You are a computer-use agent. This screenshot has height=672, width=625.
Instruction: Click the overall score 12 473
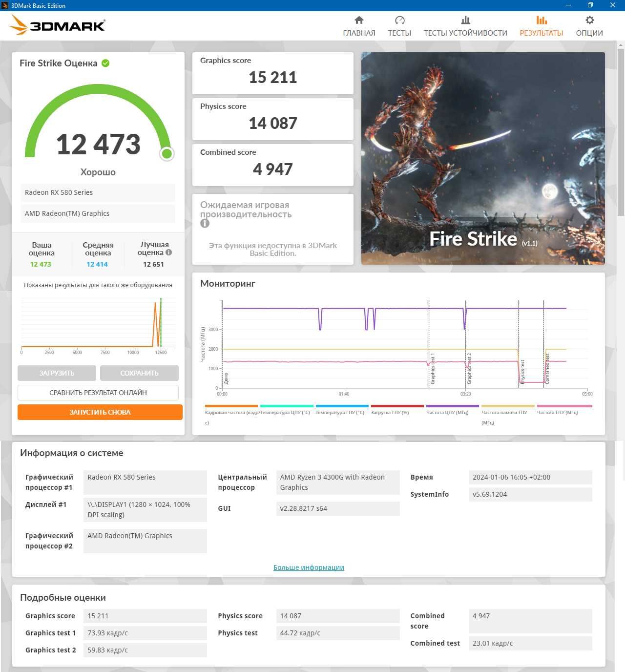tap(98, 144)
